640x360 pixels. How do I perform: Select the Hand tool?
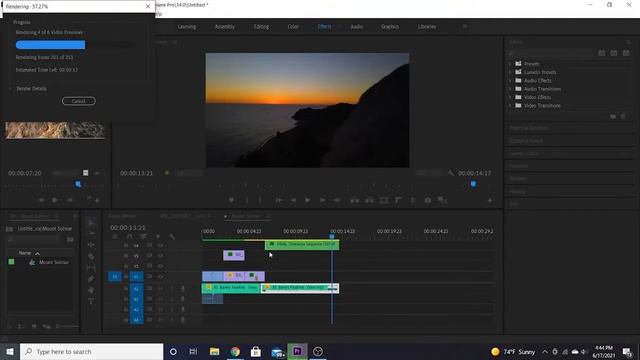tap(91, 290)
